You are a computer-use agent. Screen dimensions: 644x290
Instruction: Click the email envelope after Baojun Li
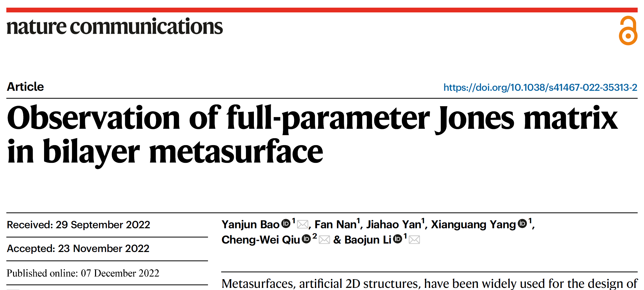click(x=414, y=240)
